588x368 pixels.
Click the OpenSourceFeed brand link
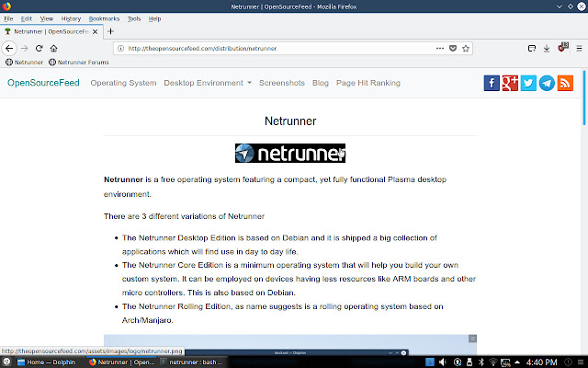click(x=43, y=83)
